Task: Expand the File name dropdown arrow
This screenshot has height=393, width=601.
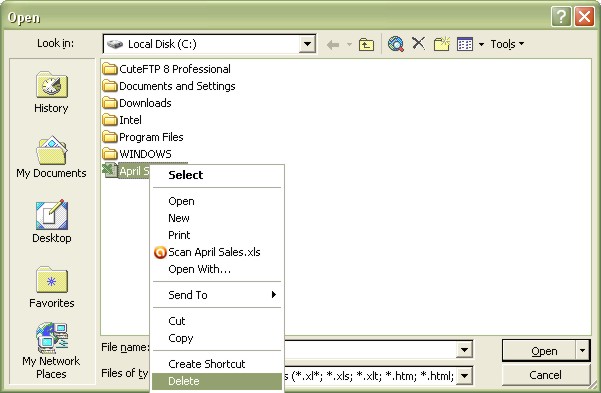Action: (464, 350)
